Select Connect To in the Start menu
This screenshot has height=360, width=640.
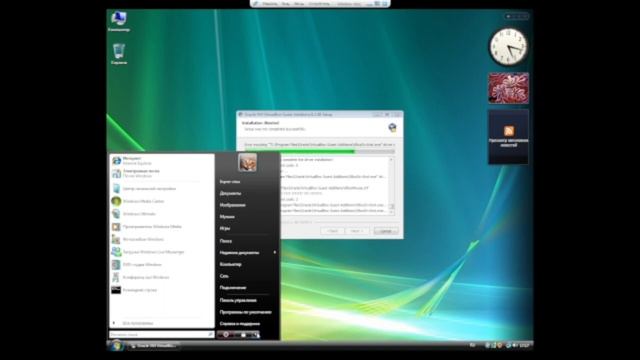pos(233,288)
